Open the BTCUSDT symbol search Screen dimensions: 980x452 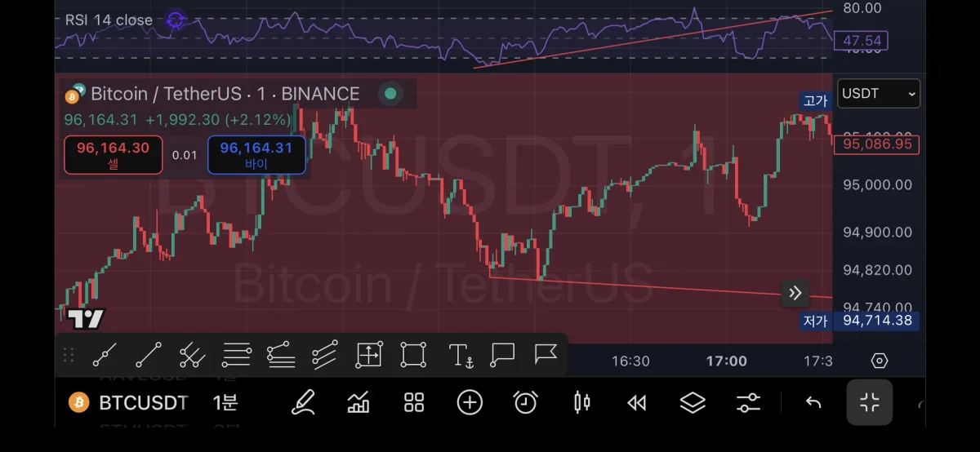click(x=129, y=402)
